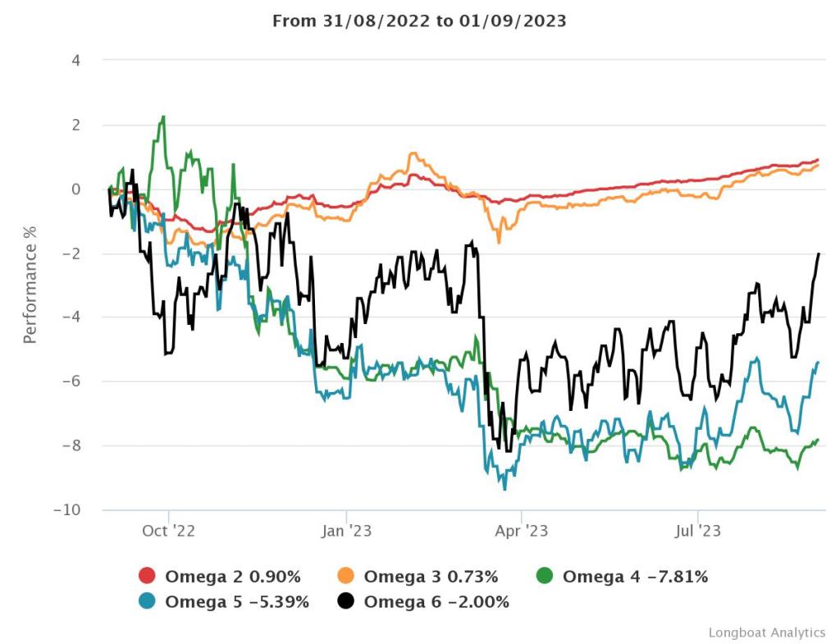This screenshot has height=644, width=840.
Task: Select the Apr '23 x-axis label
Action: tap(522, 532)
